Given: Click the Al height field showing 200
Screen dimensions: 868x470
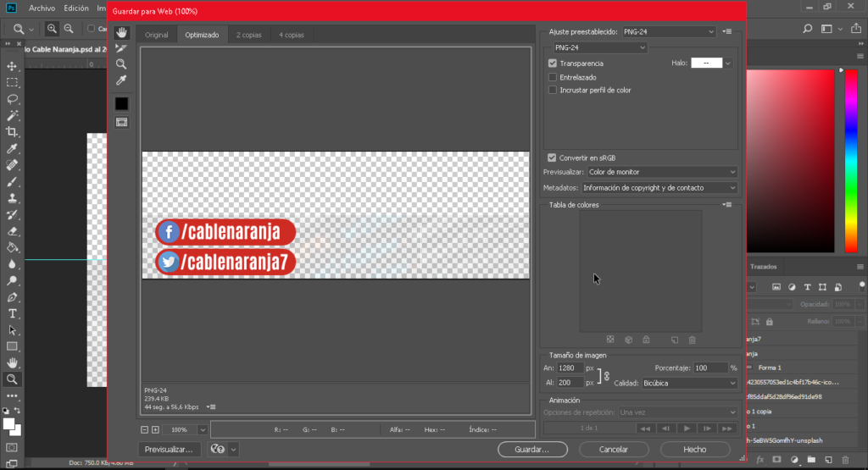Looking at the screenshot, I should pyautogui.click(x=570, y=383).
